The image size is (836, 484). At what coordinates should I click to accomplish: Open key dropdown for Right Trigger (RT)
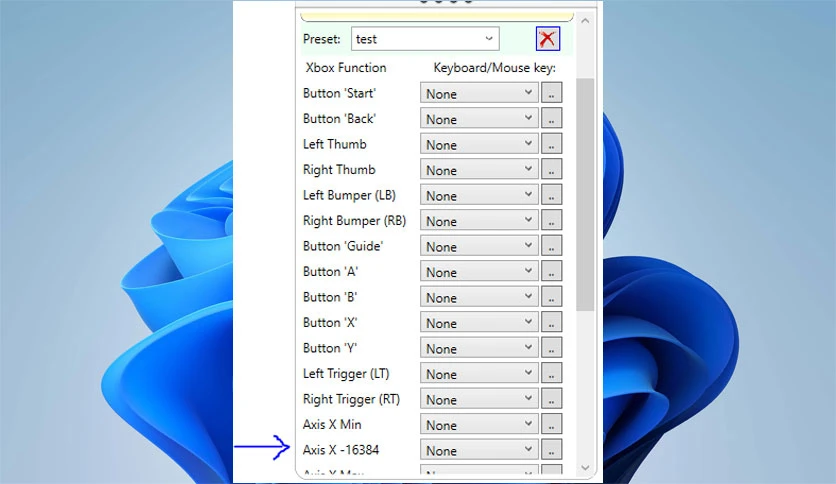[x=479, y=400]
